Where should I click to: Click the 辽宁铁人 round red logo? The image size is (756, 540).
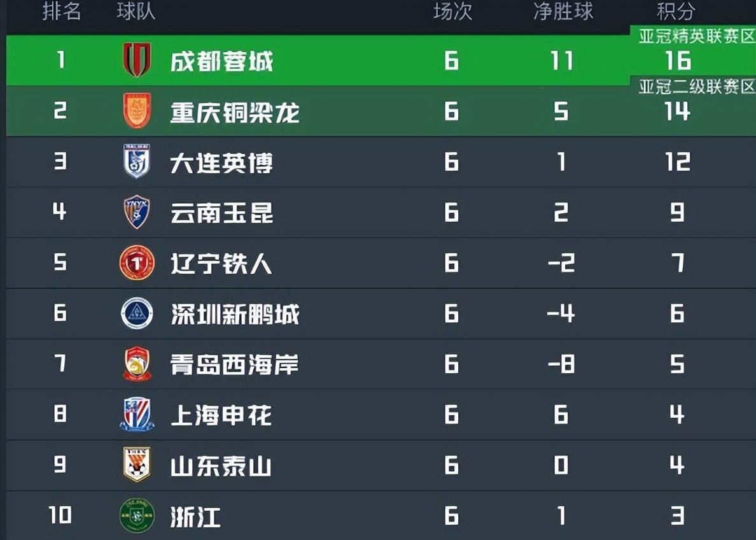point(137,263)
